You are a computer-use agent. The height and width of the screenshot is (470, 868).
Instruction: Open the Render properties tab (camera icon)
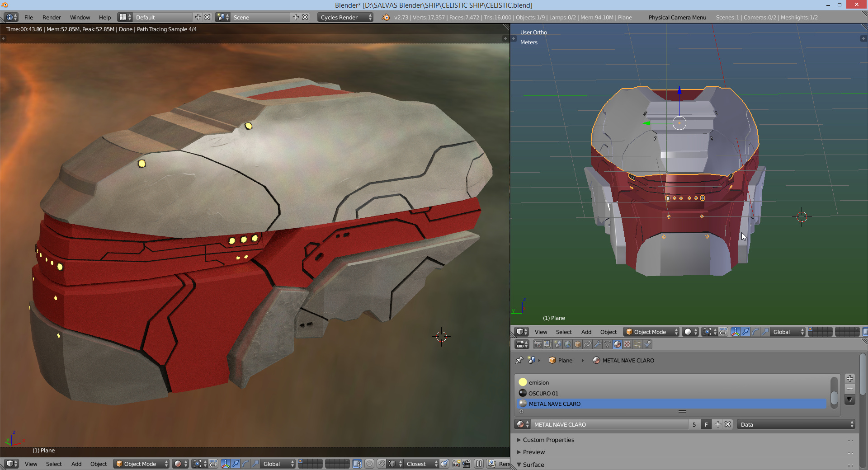click(x=538, y=344)
